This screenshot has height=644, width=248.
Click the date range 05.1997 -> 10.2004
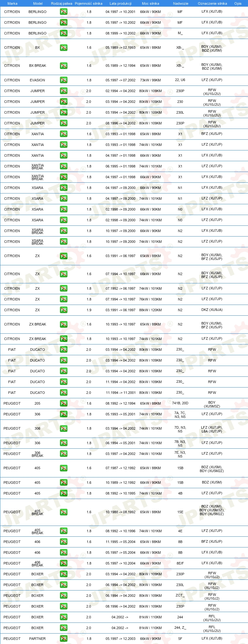pos(121,563)
